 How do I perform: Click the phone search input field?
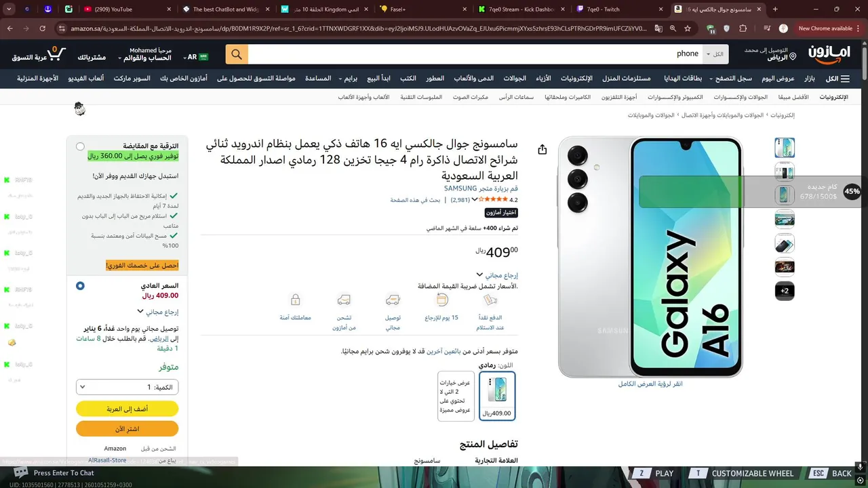[475, 54]
